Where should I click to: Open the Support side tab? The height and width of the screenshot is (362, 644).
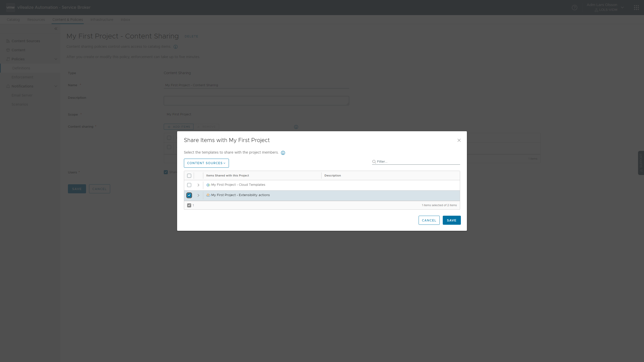(641, 163)
